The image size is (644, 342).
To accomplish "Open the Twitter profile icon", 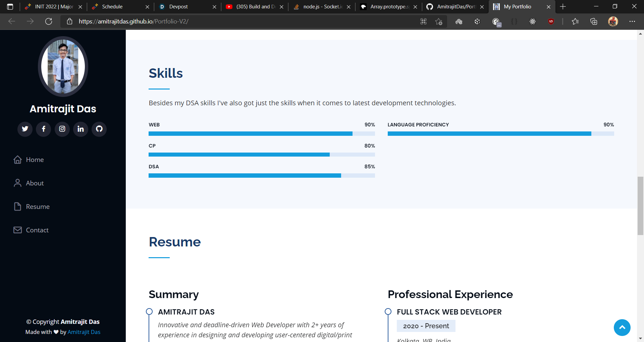I will point(25,129).
